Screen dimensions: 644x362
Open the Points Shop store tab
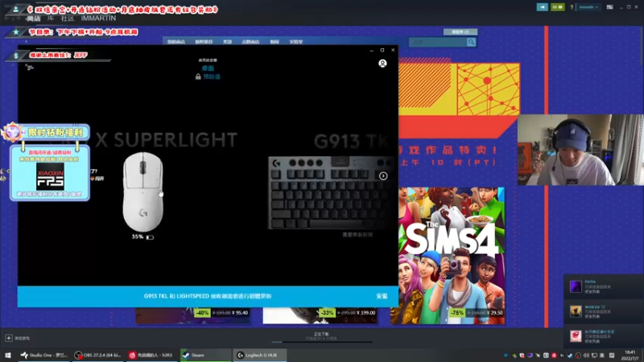[250, 42]
